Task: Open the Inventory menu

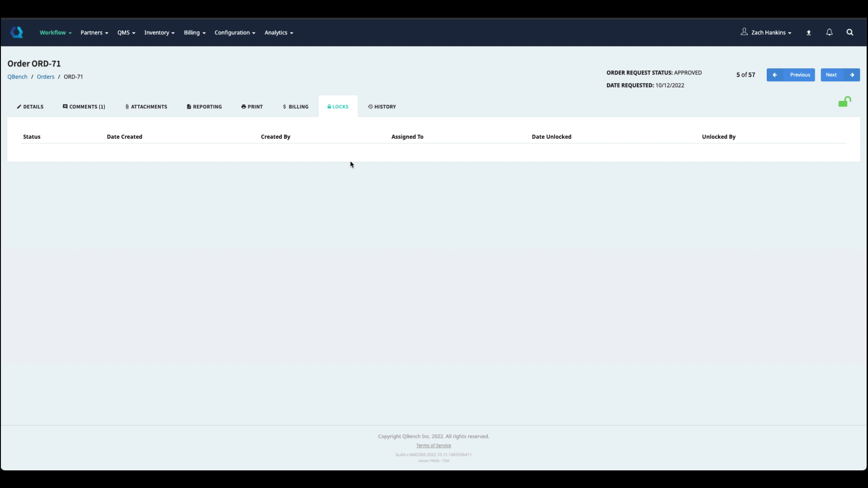Action: pos(159,33)
